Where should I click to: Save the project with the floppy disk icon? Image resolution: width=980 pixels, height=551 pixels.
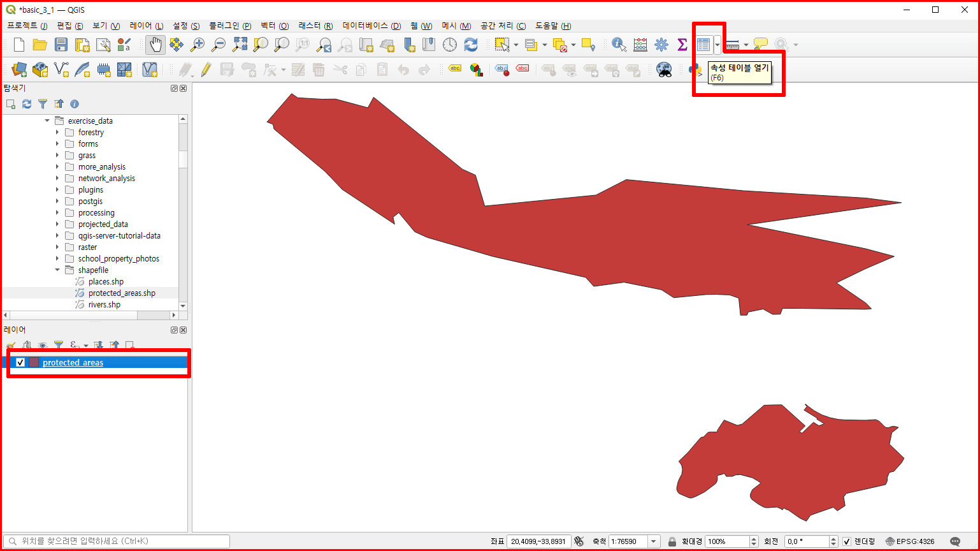coord(61,45)
